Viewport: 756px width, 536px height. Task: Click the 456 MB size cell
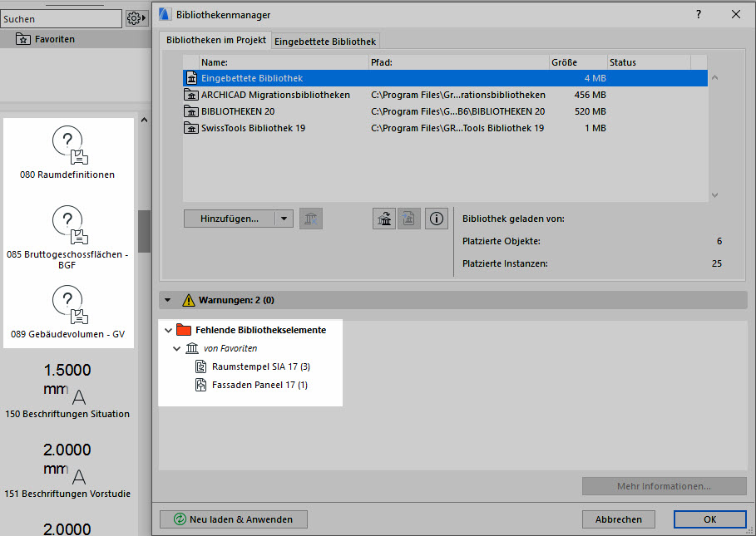[590, 95]
